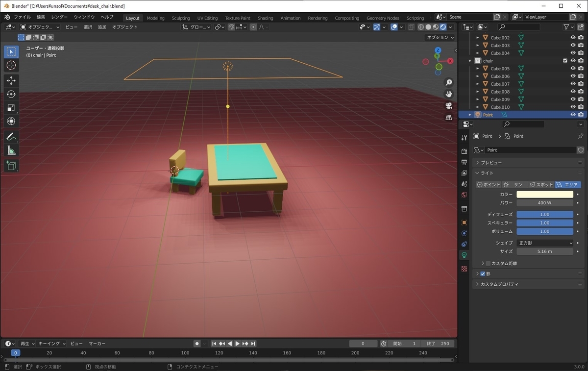
Task: Select the Transform tool
Action: (11, 121)
